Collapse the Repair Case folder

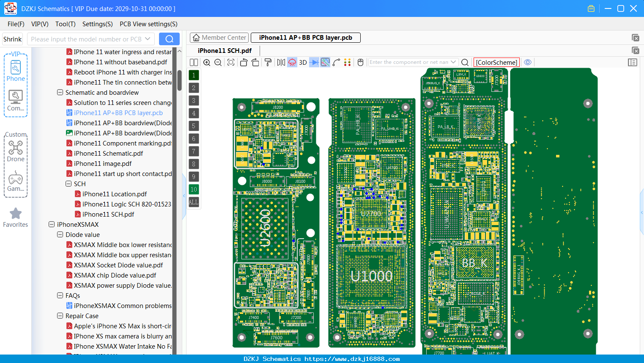(60, 316)
